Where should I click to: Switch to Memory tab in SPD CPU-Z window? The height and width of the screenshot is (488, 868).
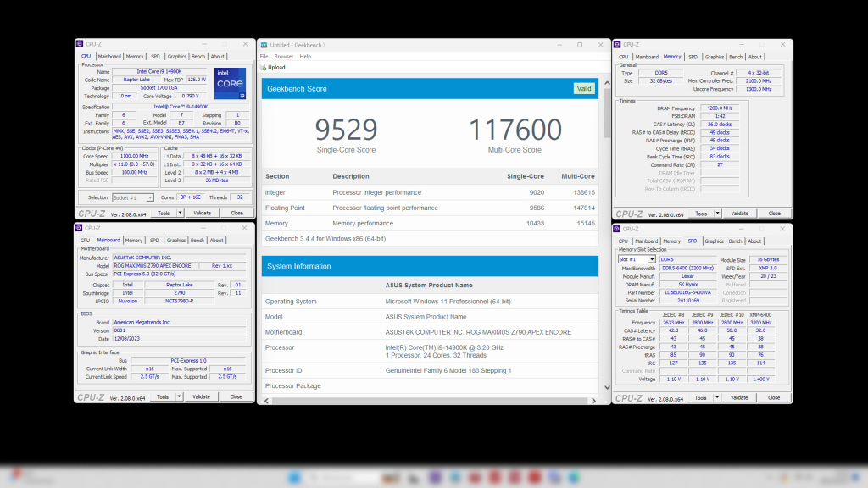(x=671, y=241)
